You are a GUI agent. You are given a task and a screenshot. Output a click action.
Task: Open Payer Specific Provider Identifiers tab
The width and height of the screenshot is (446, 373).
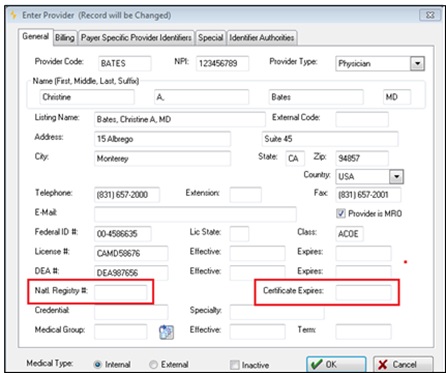(136, 38)
